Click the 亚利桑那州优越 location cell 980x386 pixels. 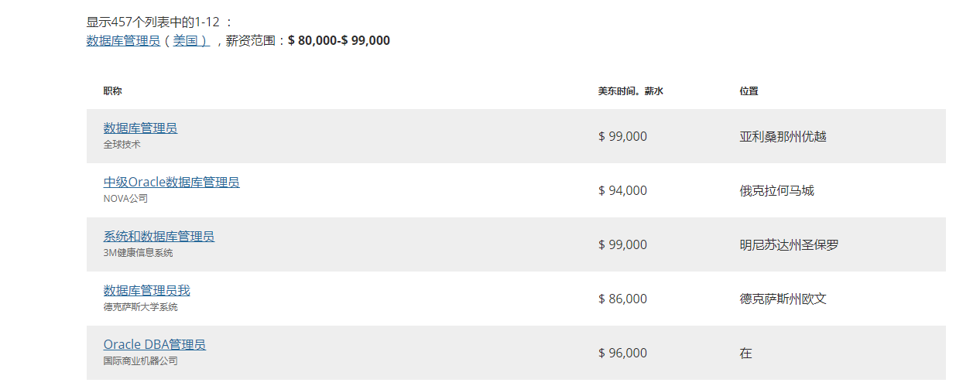[x=783, y=136]
